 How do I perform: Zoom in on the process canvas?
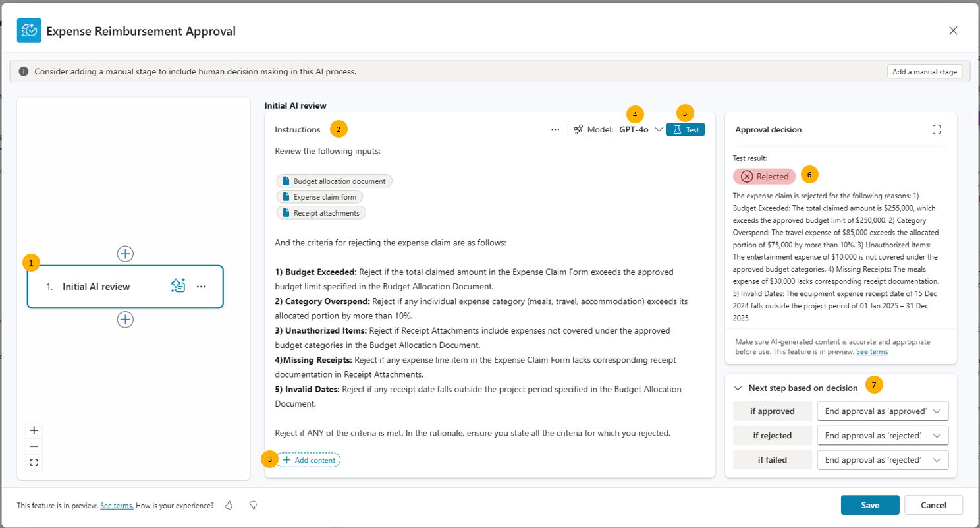[34, 430]
